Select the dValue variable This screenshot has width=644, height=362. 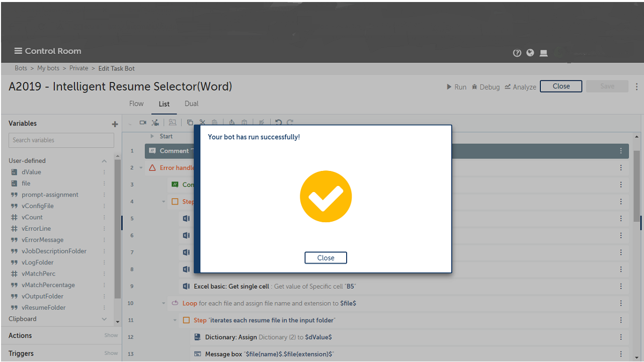click(31, 172)
